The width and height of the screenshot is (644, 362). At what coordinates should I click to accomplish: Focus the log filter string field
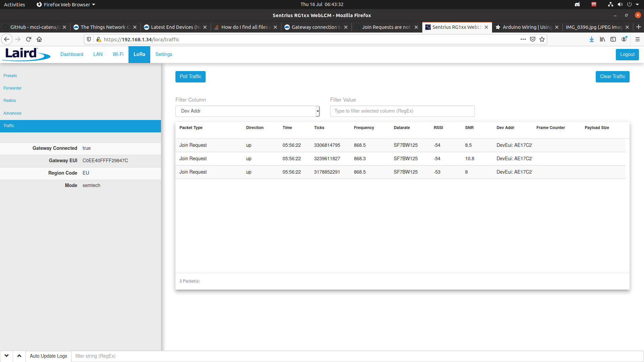click(357, 356)
